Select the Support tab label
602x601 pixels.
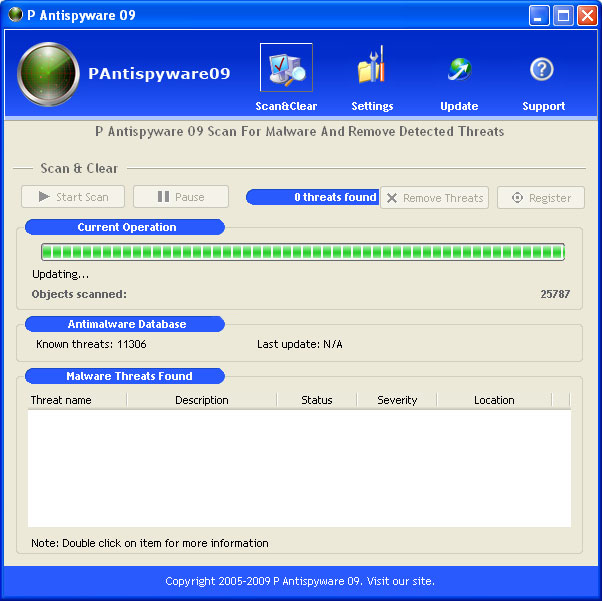point(543,106)
